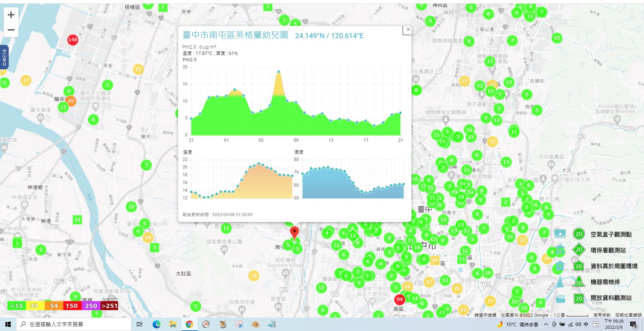Select the yellow 22 marker near 永安

[138, 69]
